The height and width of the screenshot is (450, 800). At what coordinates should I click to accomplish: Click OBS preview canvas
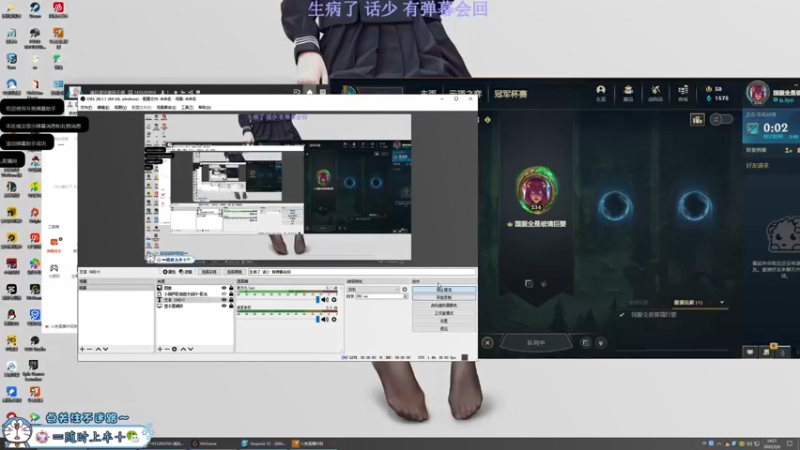[278, 187]
